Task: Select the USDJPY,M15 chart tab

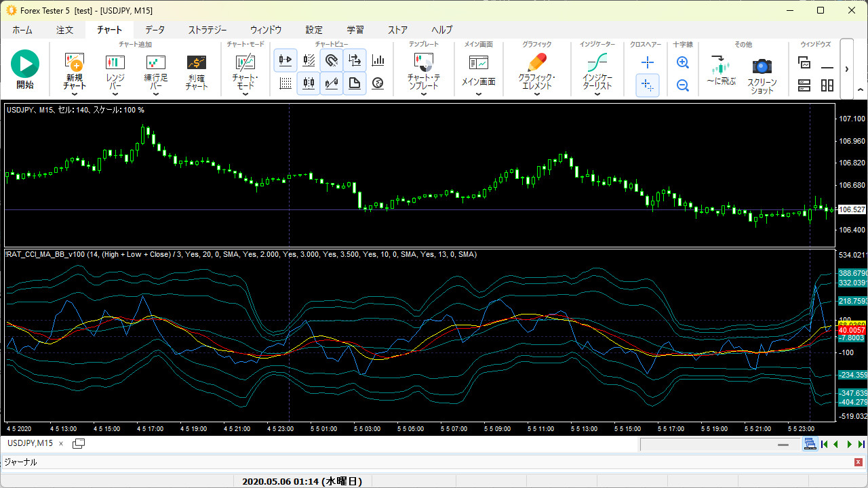Action: coord(30,443)
